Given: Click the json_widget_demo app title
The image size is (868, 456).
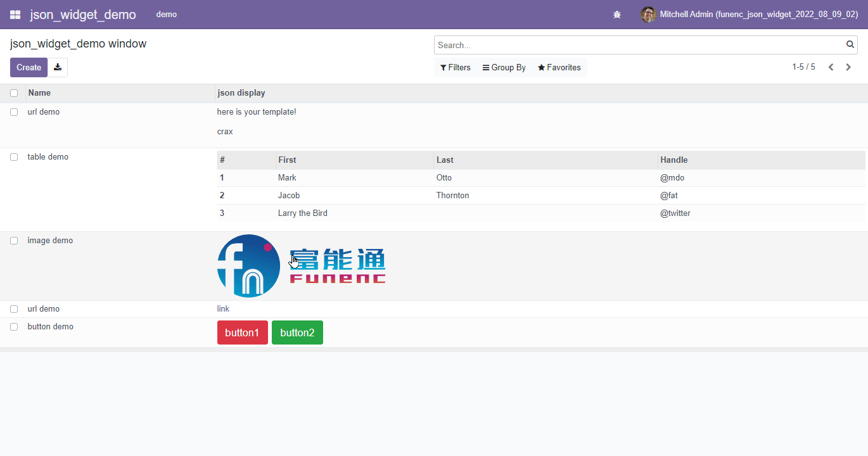Looking at the screenshot, I should [x=83, y=14].
